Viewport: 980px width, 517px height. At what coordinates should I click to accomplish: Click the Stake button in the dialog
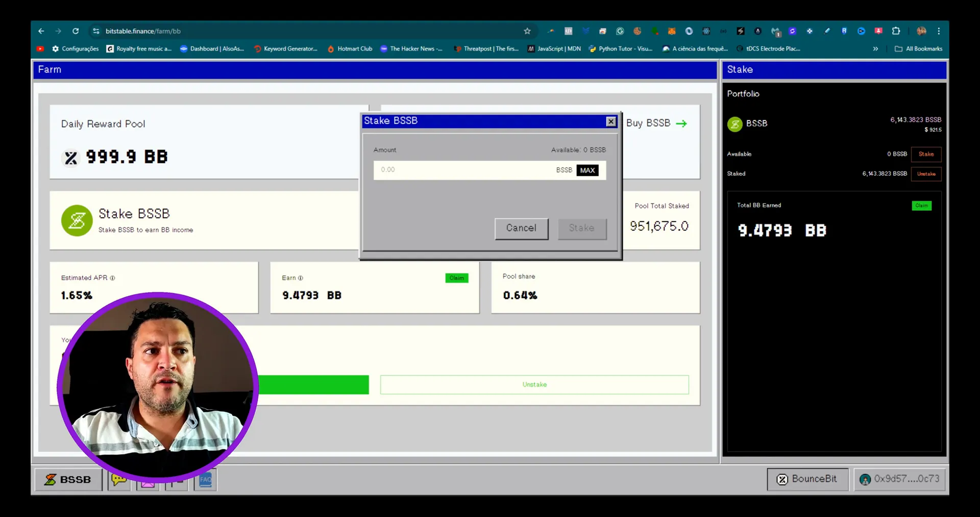point(582,228)
